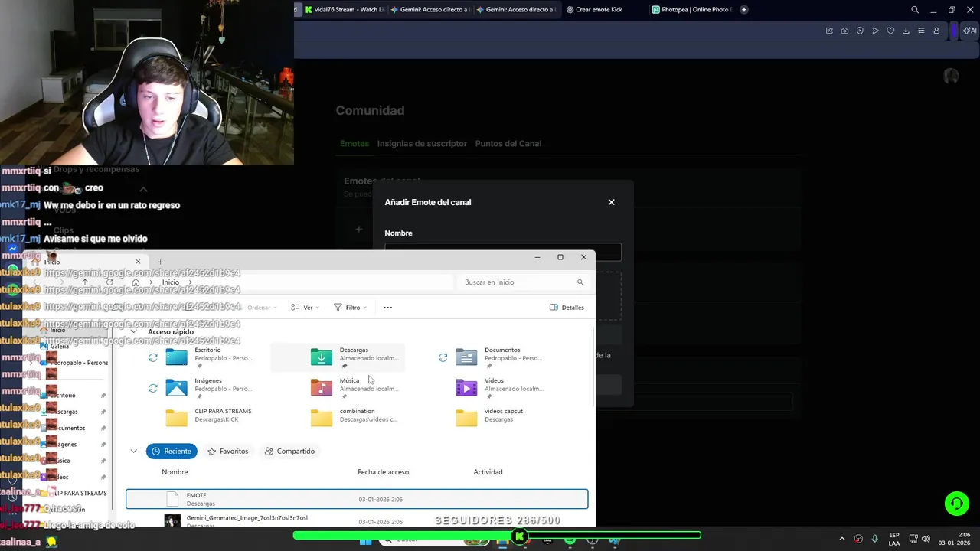This screenshot has width=980, height=551.
Task: Collapse the Acceso rápido section
Action: click(x=134, y=332)
